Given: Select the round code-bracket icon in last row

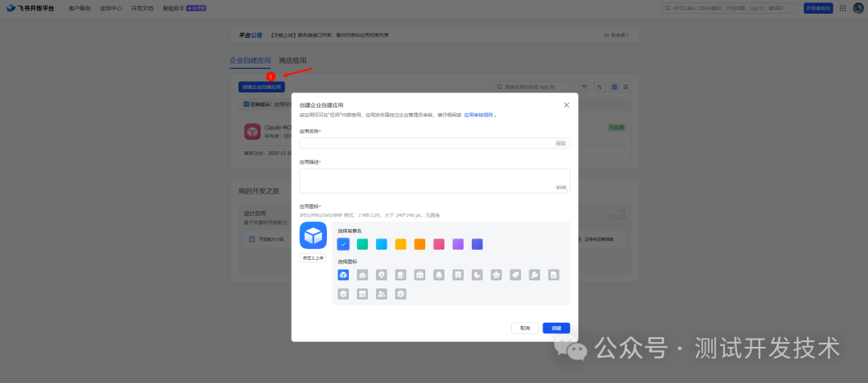Looking at the screenshot, I should click(401, 294).
